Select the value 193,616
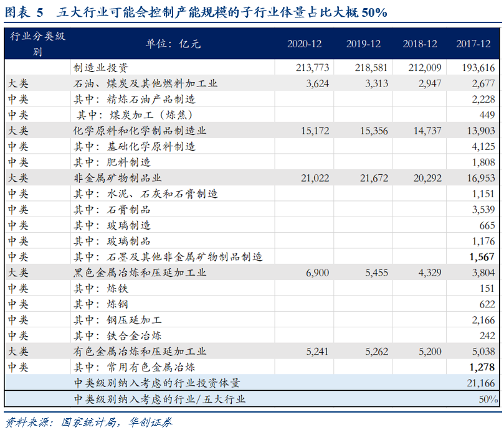504x430 pixels. click(478, 67)
